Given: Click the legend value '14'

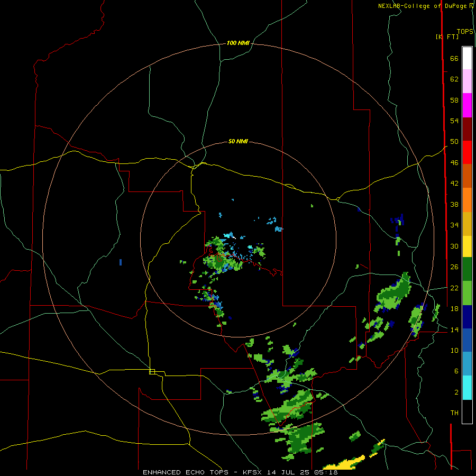Looking at the screenshot, I should 454,329.
